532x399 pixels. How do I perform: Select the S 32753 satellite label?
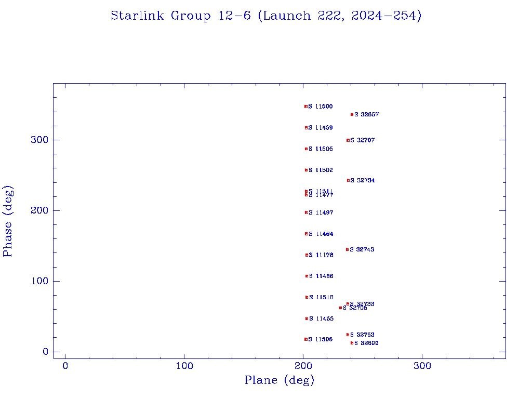coord(362,335)
